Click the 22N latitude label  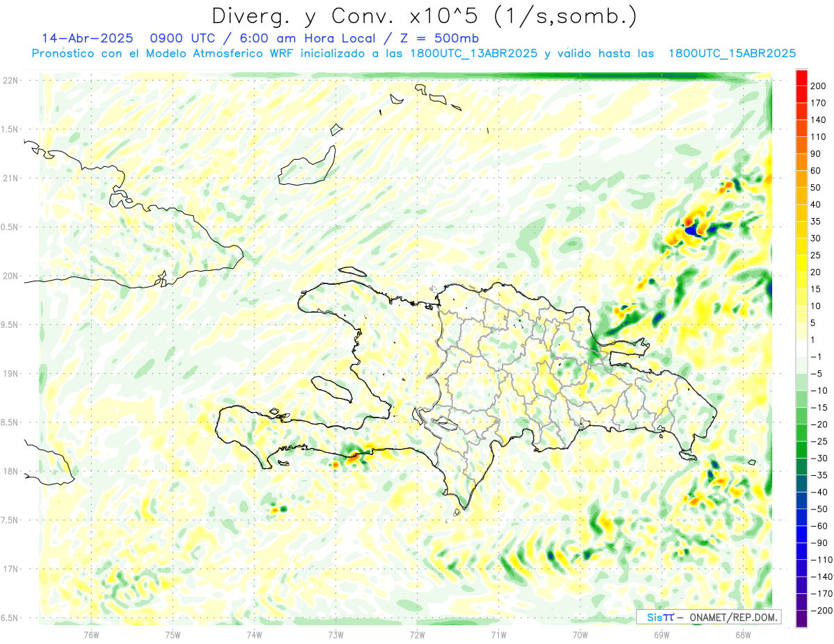(x=10, y=81)
